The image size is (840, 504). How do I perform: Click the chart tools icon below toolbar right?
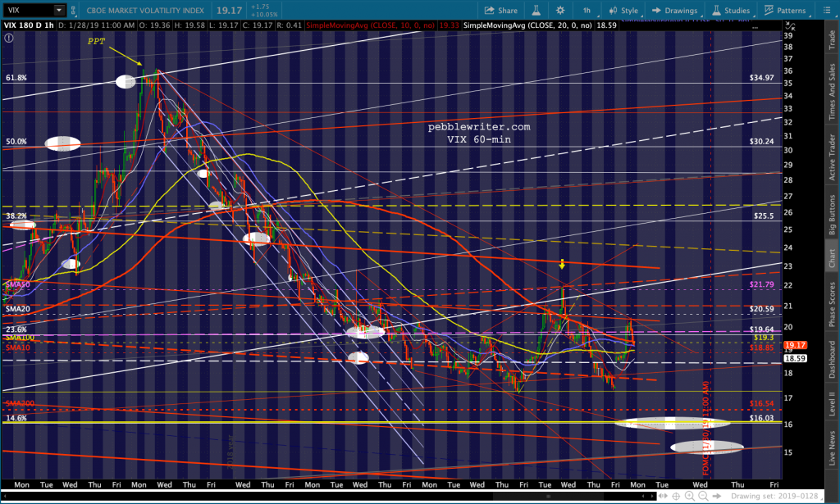[790, 25]
